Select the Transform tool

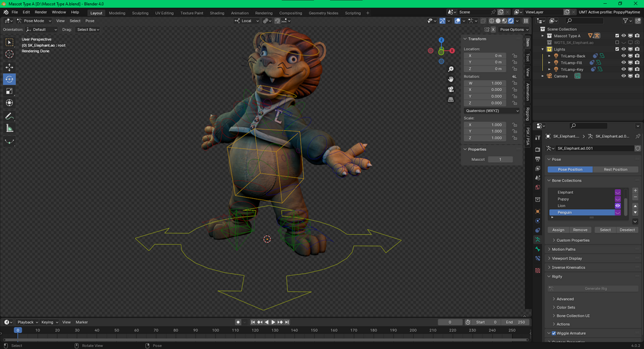click(9, 103)
